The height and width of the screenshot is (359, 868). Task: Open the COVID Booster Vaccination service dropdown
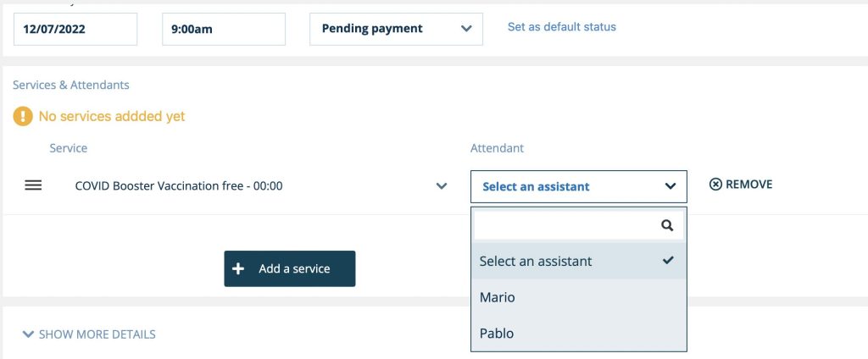click(x=261, y=186)
